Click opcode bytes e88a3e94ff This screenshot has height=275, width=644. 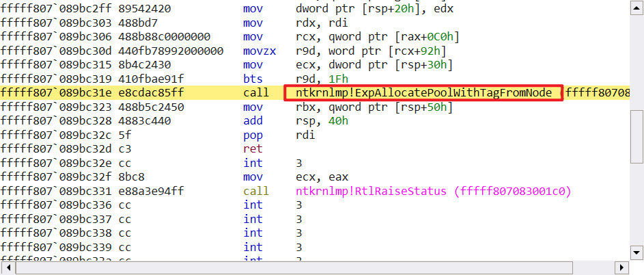point(151,192)
